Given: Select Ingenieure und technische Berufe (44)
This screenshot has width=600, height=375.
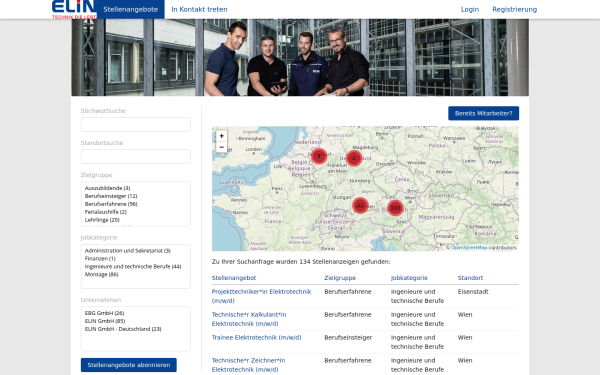Looking at the screenshot, I should (133, 267).
